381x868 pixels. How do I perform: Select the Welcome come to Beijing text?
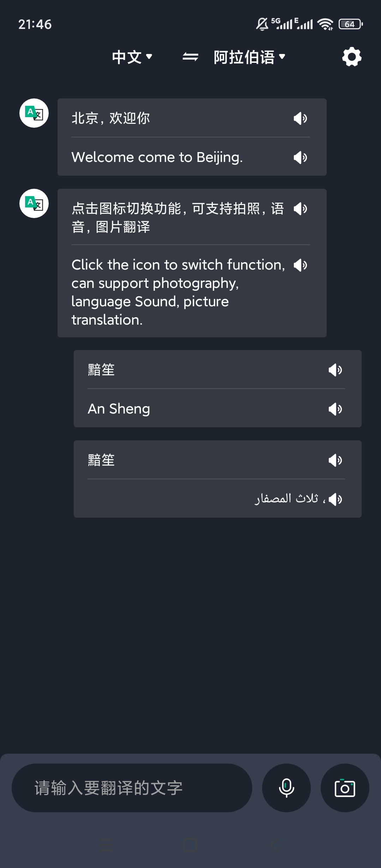point(157,157)
